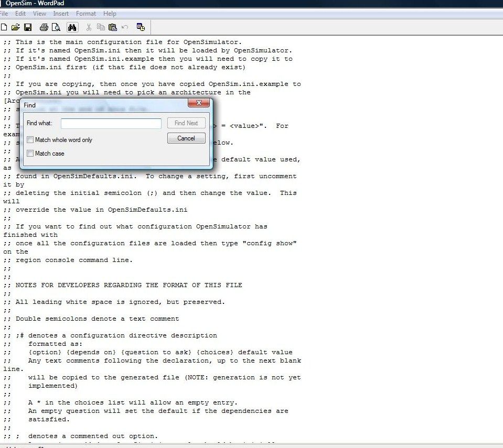The height and width of the screenshot is (448, 503).
Task: Click the Paste clipboard icon
Action: 113,27
